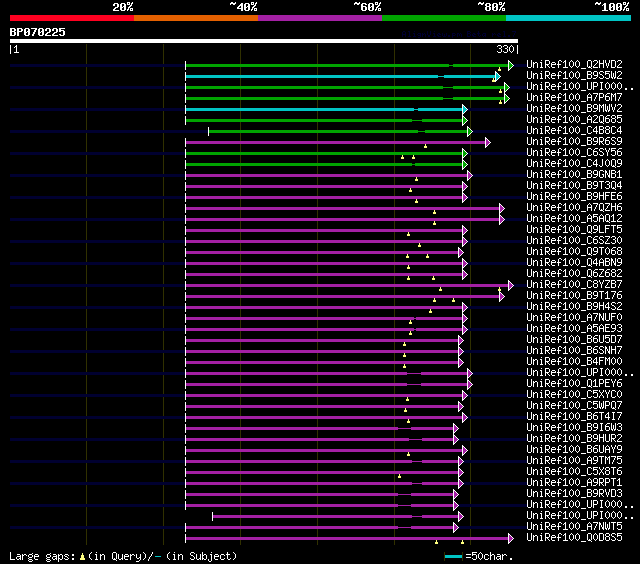Click the purple ~60% identity legend segment
The height and width of the screenshot is (564, 640).
point(320,18)
